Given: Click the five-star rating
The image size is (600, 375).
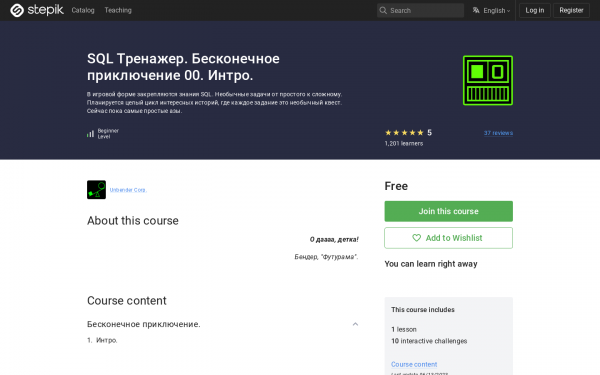Looking at the screenshot, I should (x=404, y=133).
